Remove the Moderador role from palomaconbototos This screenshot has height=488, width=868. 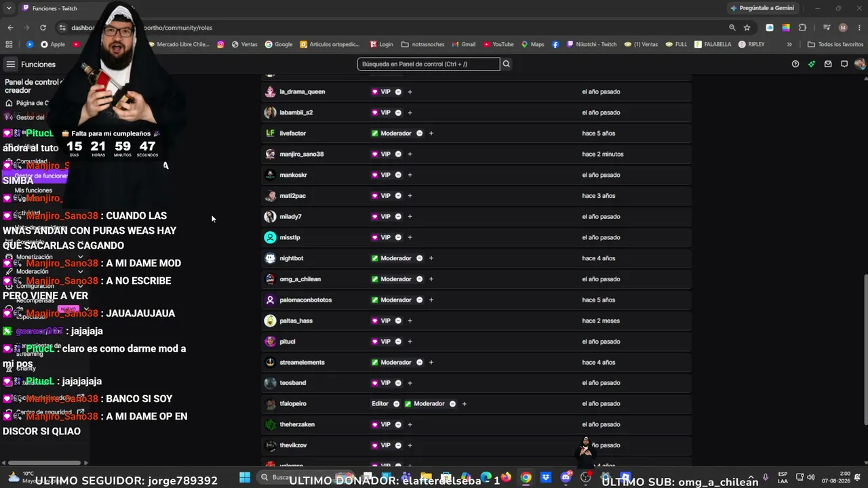click(x=419, y=300)
